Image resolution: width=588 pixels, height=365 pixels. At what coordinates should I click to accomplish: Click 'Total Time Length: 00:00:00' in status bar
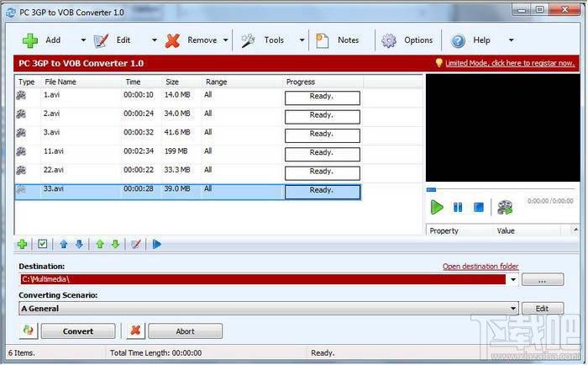pyautogui.click(x=155, y=353)
